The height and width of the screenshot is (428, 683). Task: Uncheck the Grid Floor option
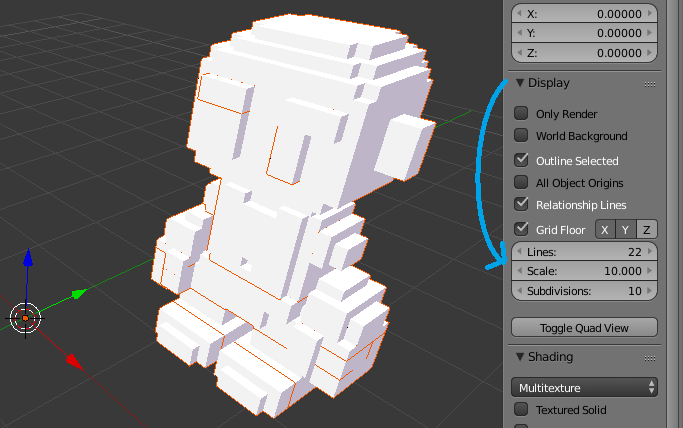pos(521,229)
